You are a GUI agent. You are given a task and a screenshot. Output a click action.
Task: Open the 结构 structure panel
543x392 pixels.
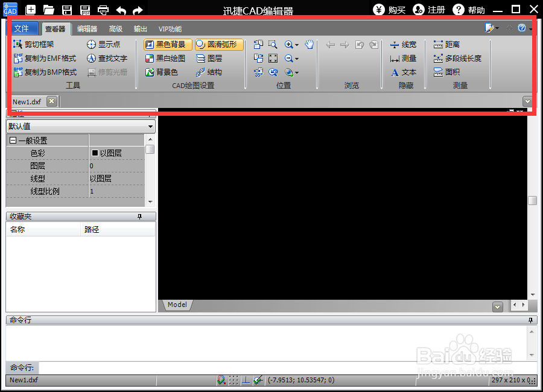coord(209,72)
